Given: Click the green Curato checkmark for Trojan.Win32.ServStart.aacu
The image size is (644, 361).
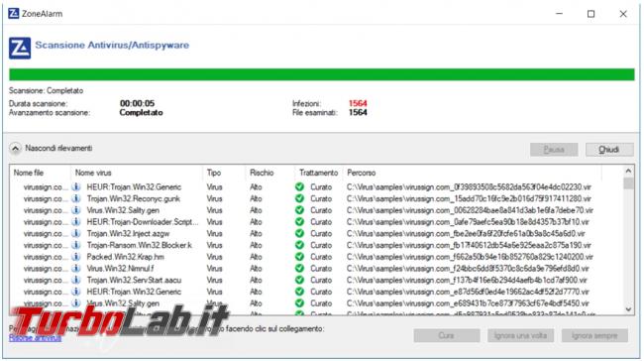Looking at the screenshot, I should pos(300,280).
